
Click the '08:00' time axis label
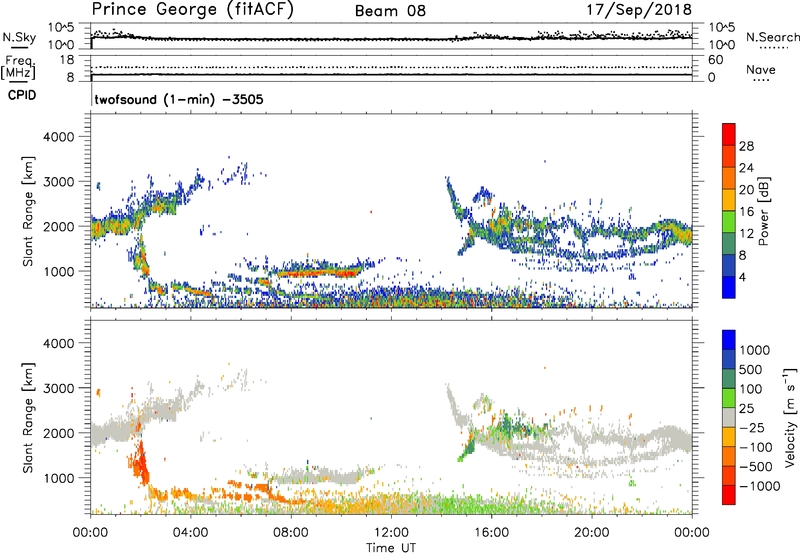point(291,533)
